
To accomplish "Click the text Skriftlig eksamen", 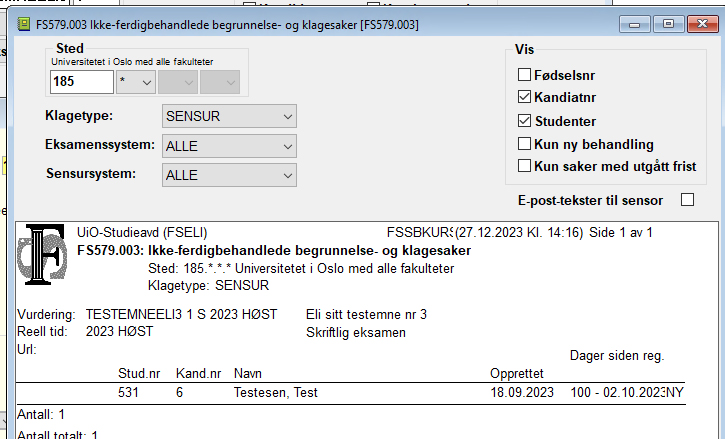I will 356,333.
